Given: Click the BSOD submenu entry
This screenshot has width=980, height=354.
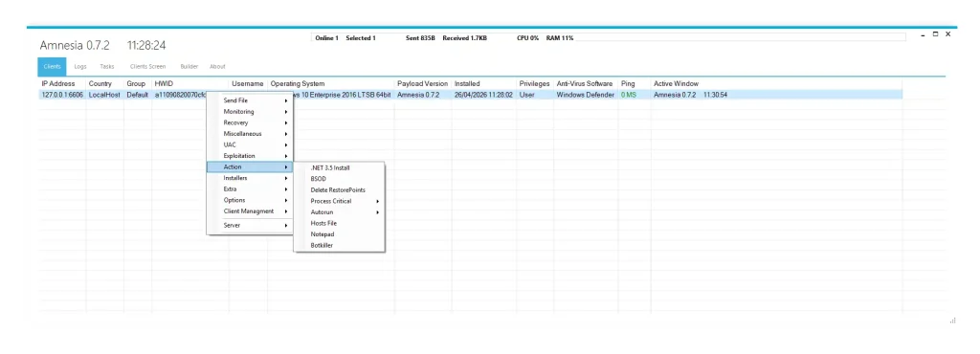Looking at the screenshot, I should click(340, 179).
